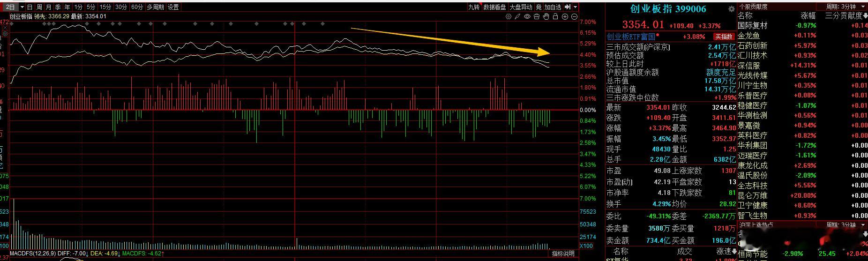The height and width of the screenshot is (261, 868).
Task: Switch to the 日 daily chart tab
Action: 30,7
